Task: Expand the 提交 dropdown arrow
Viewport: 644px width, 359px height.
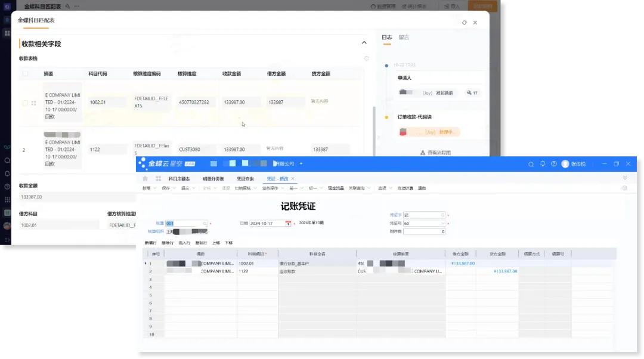Action: (x=194, y=188)
